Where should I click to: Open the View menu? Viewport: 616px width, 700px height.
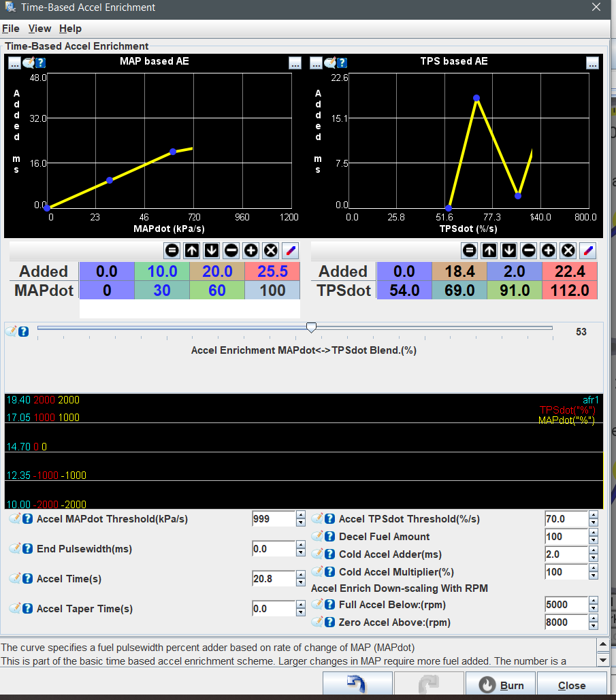tap(39, 29)
